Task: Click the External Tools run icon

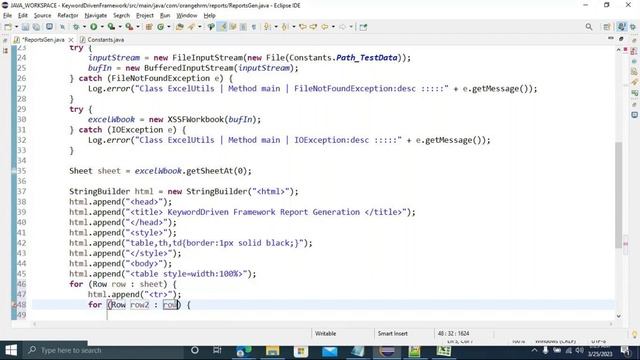Action: click(x=129, y=27)
